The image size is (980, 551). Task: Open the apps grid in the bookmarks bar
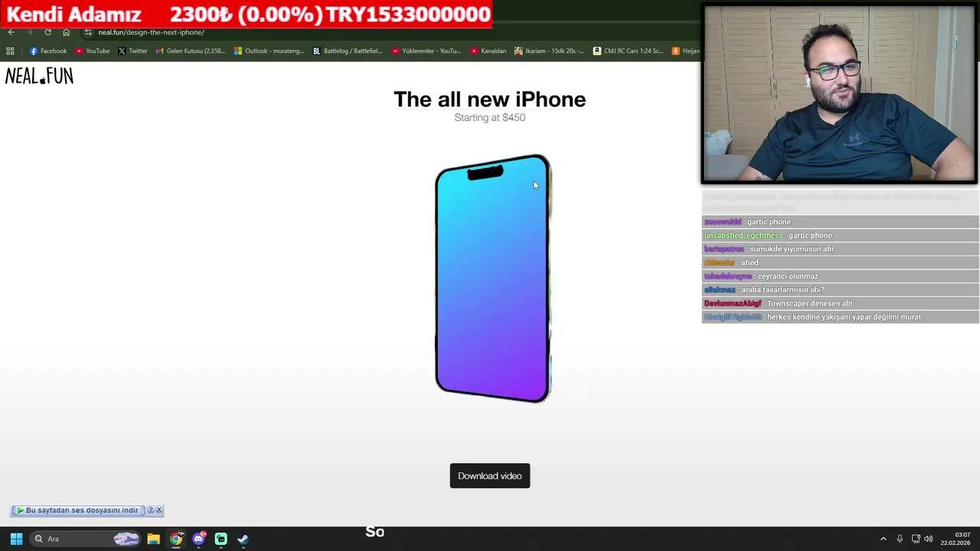click(x=10, y=51)
